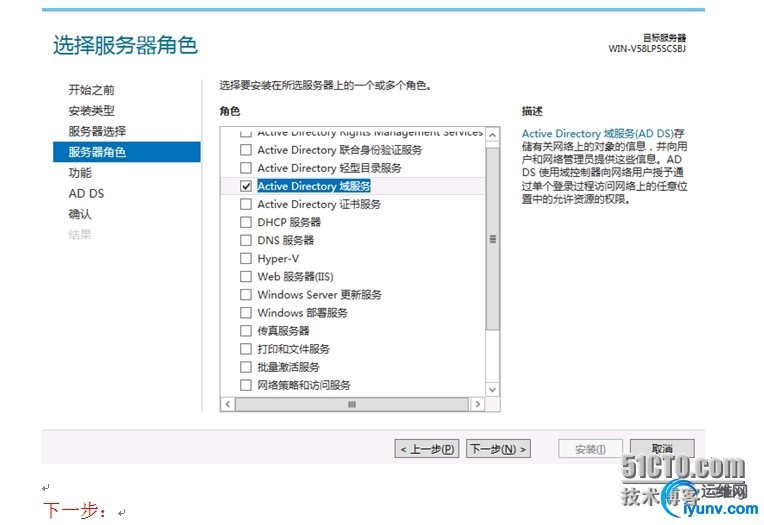
Task: Select the 打印和文件服务 role label
Action: point(293,349)
